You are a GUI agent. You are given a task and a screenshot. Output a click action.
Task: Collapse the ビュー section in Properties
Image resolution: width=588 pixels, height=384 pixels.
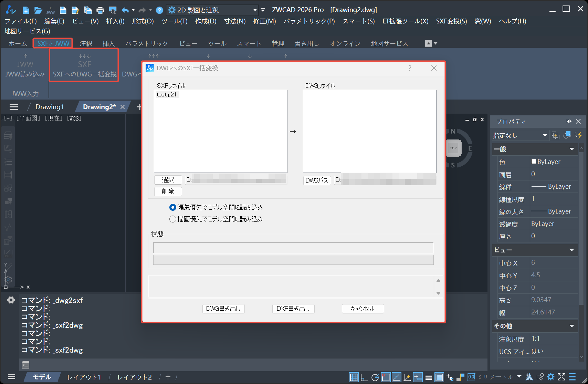(x=572, y=250)
